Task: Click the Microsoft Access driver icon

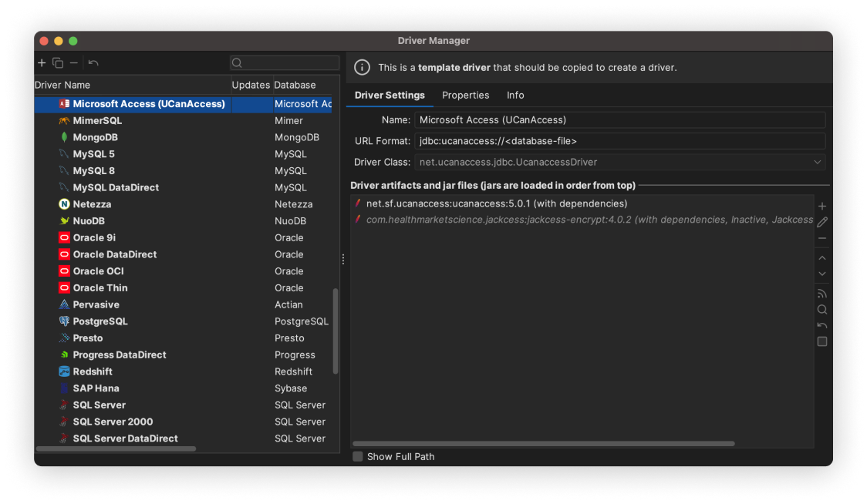Action: point(64,104)
